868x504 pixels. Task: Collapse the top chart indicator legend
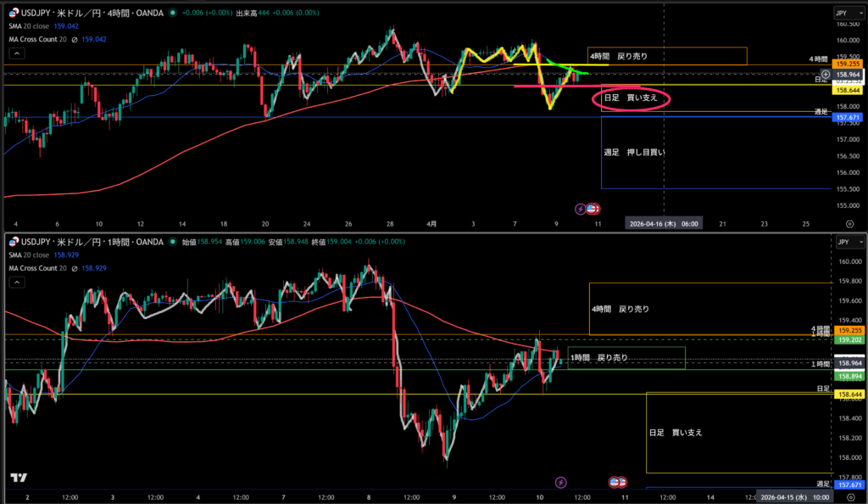tap(12, 53)
